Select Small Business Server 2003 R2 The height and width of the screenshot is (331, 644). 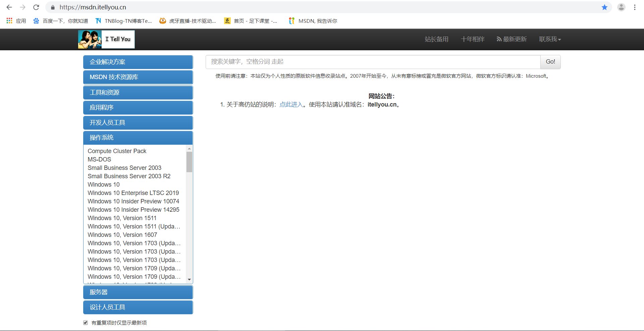tap(129, 176)
